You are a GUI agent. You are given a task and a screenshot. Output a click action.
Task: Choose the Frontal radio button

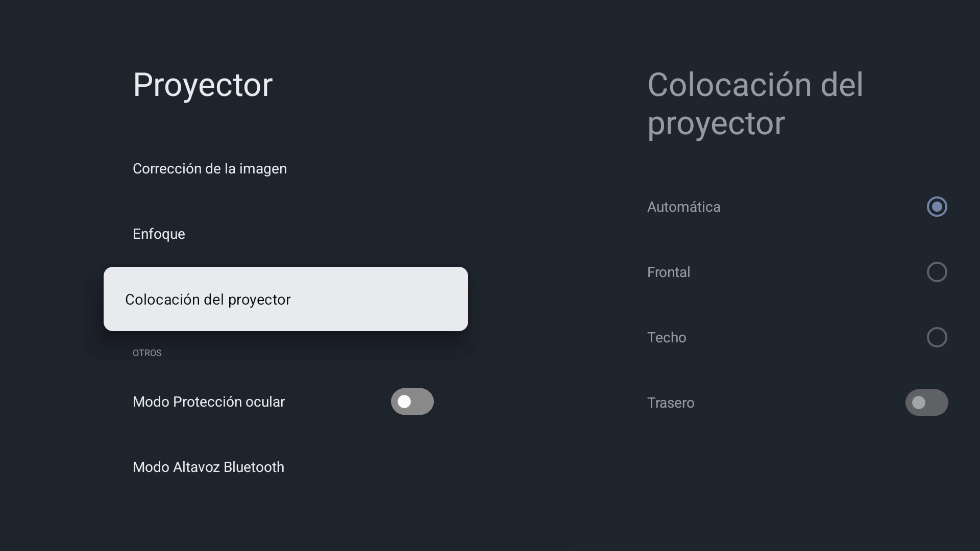tap(937, 272)
